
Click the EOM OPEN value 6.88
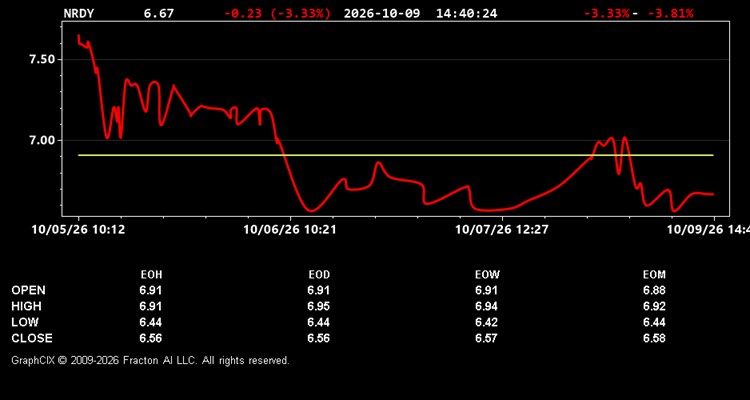(654, 290)
